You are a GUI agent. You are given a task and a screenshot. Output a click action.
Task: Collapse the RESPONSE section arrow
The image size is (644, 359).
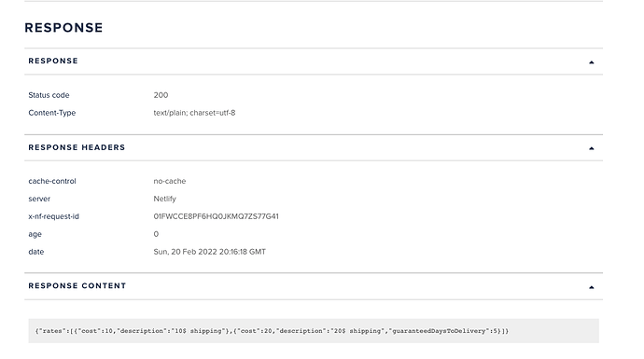pyautogui.click(x=592, y=62)
